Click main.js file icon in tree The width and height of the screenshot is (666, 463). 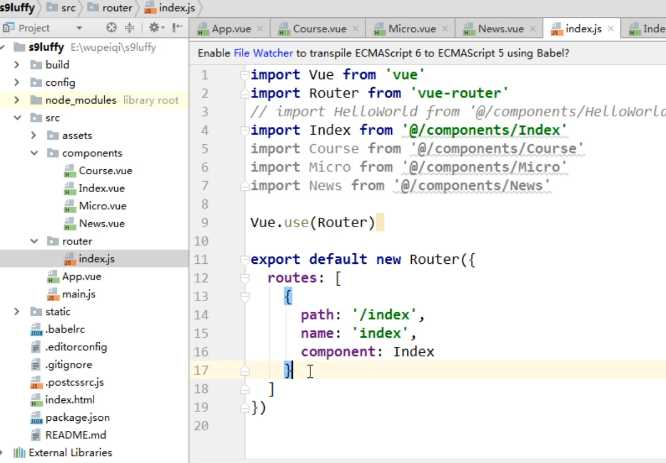pos(53,294)
